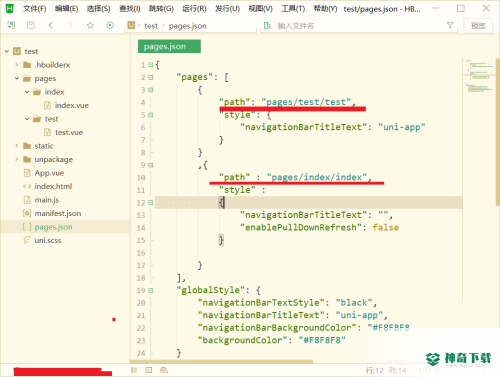500x377 pixels.
Task: Click the 预览 preview button
Action: 478,25
